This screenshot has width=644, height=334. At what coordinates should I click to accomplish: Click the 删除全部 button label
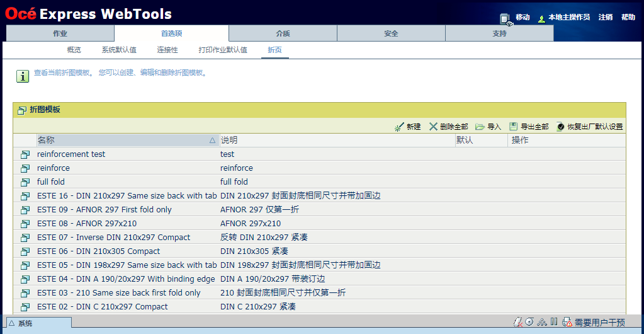tap(454, 127)
